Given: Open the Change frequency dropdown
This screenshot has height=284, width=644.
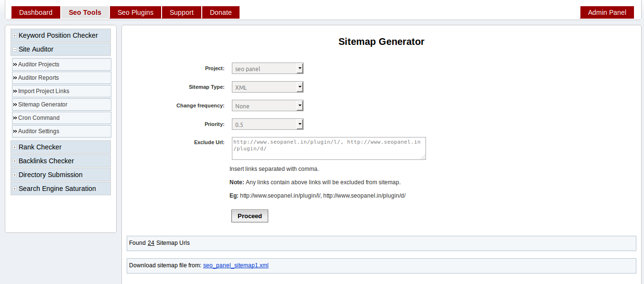Looking at the screenshot, I should 268,106.
